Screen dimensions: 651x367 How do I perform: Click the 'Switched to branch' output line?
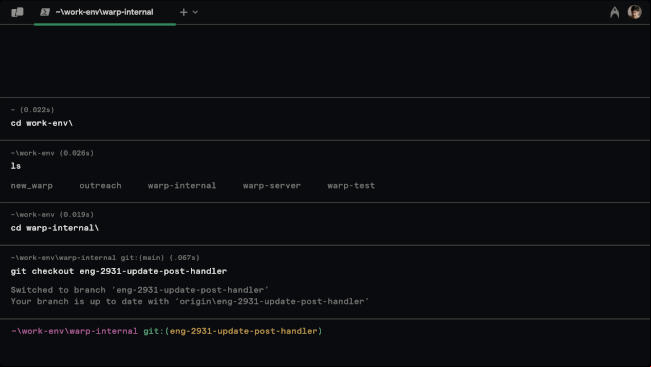(x=140, y=290)
